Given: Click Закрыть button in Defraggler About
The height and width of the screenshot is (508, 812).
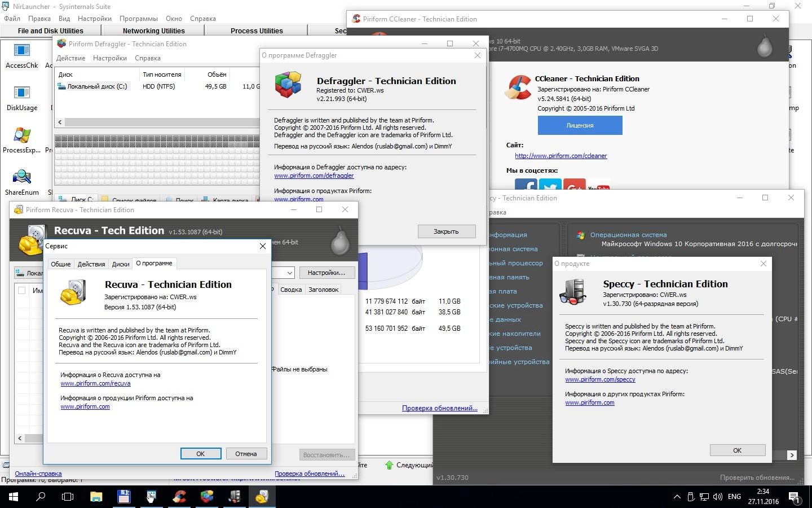Looking at the screenshot, I should click(x=446, y=231).
